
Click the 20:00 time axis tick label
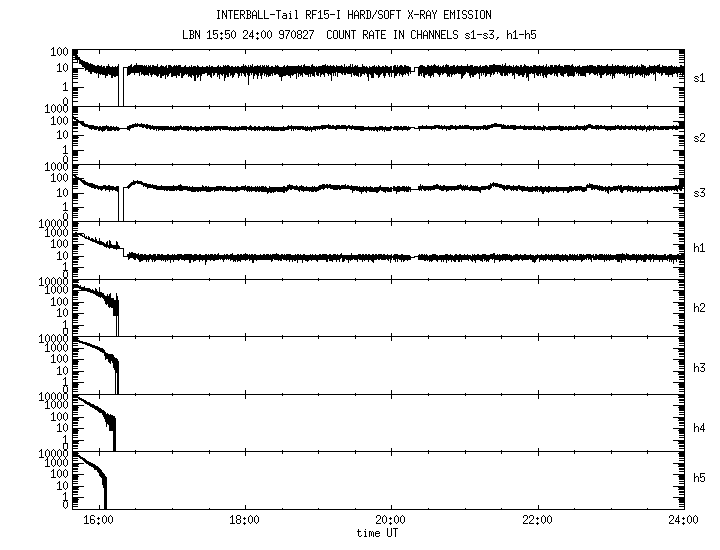click(391, 520)
